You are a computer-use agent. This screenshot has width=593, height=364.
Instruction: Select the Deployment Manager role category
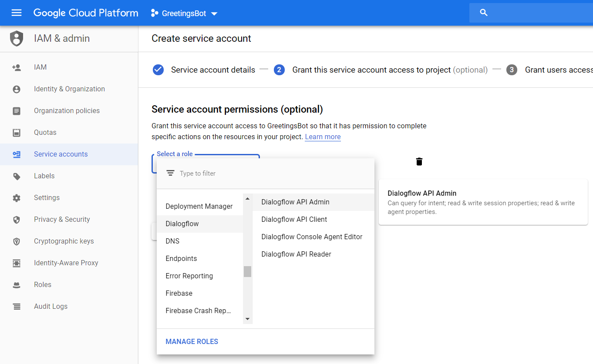click(199, 207)
